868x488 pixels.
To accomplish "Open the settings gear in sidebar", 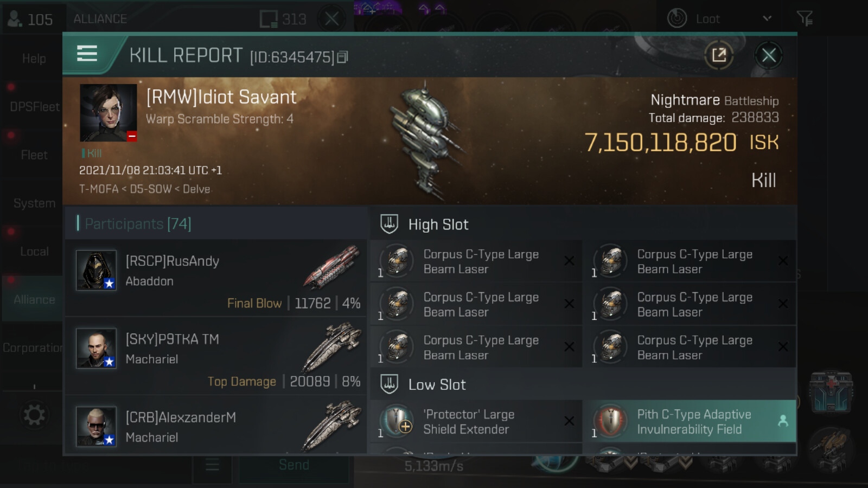I will point(34,415).
